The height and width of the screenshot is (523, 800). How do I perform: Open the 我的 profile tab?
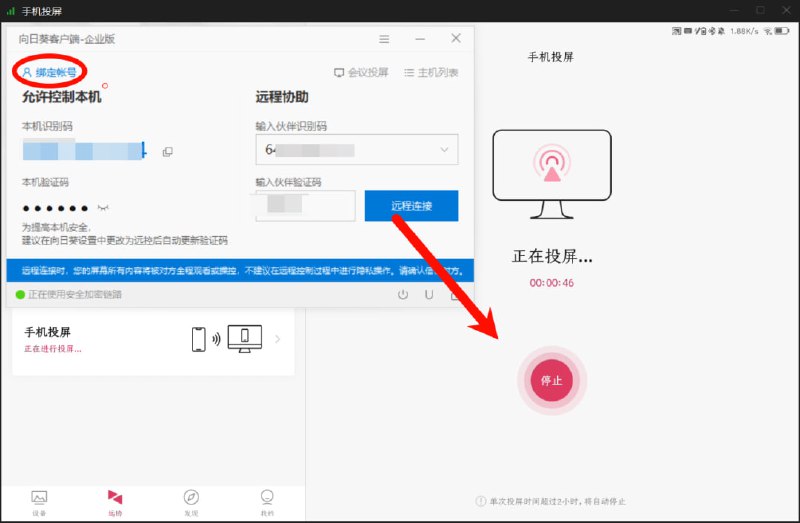pyautogui.click(x=267, y=500)
